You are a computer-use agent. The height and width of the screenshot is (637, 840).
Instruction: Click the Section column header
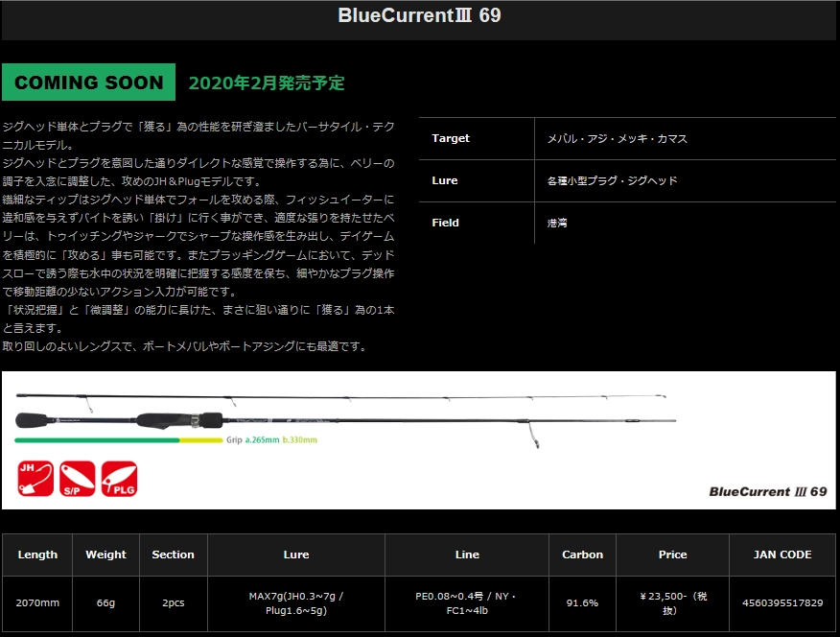click(173, 554)
